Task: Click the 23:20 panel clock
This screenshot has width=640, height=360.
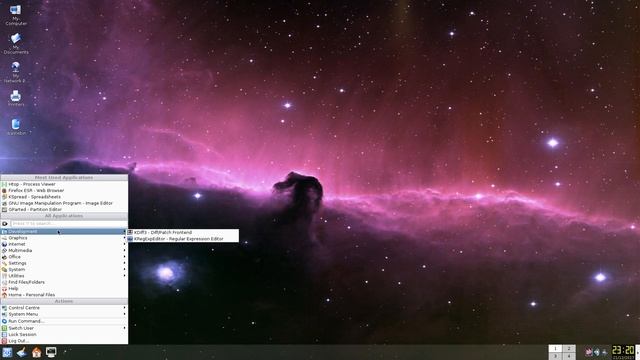Action: click(x=623, y=352)
